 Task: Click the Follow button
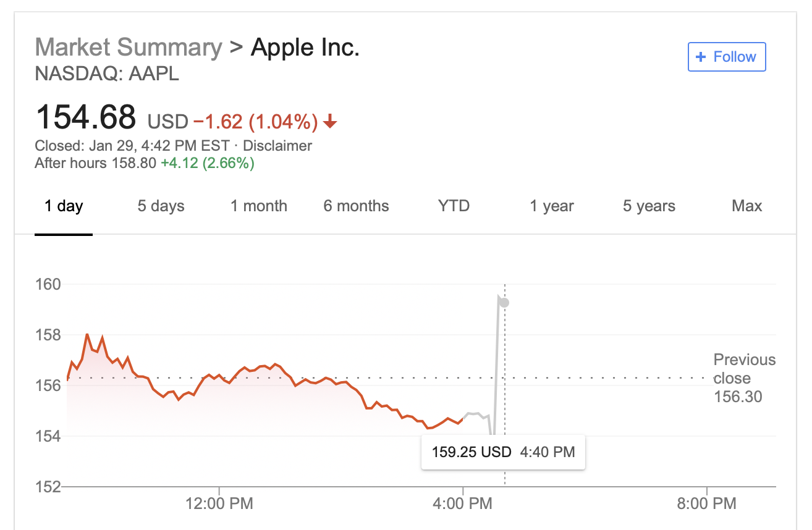[x=727, y=57]
